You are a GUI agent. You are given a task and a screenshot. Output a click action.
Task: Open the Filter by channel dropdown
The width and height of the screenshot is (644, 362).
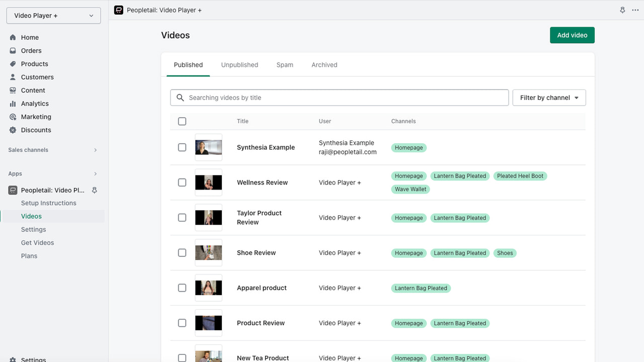tap(549, 98)
